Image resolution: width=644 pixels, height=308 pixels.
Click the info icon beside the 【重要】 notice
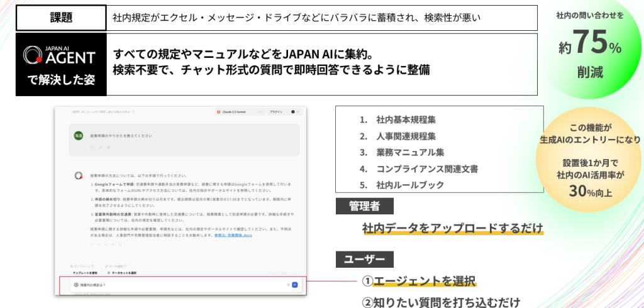coord(133,112)
